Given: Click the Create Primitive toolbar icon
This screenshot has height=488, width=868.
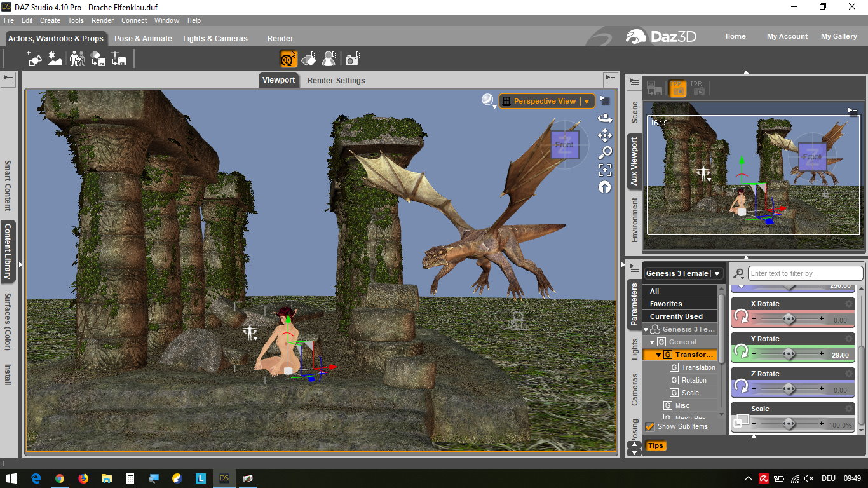Looking at the screenshot, I should 34,59.
